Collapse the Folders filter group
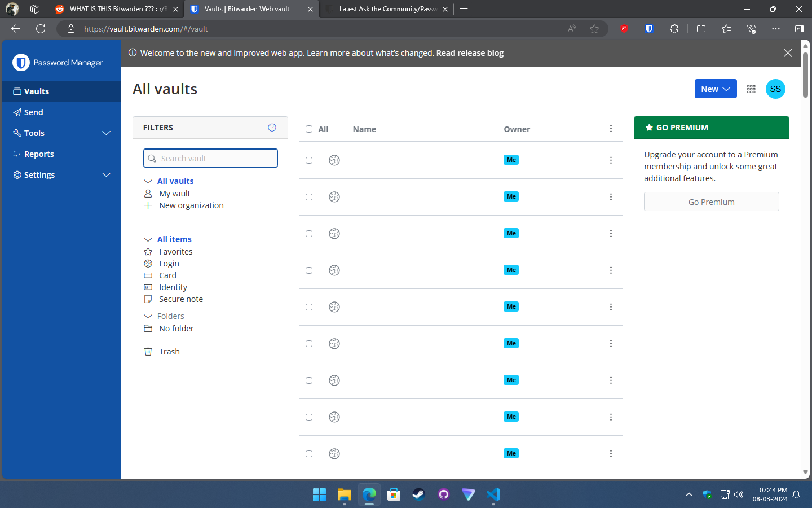 coord(148,316)
